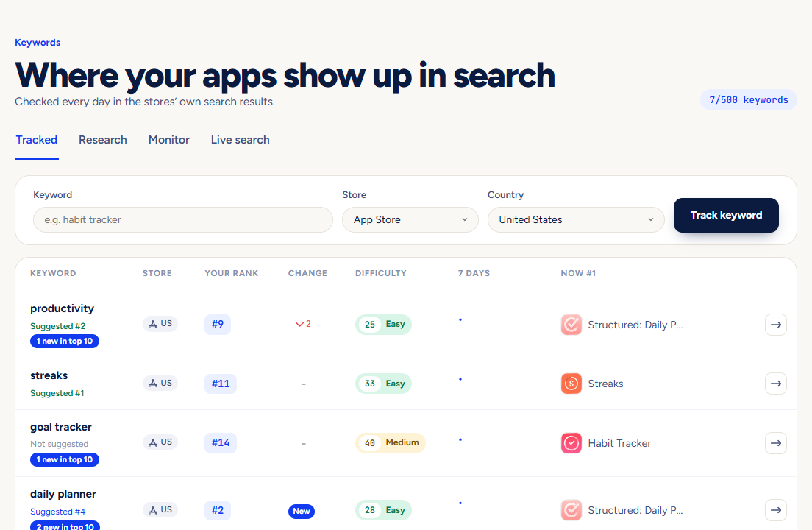Click 2 new in top 10 badge under daily planner
Viewport: 812px width, 530px height.
click(x=65, y=526)
